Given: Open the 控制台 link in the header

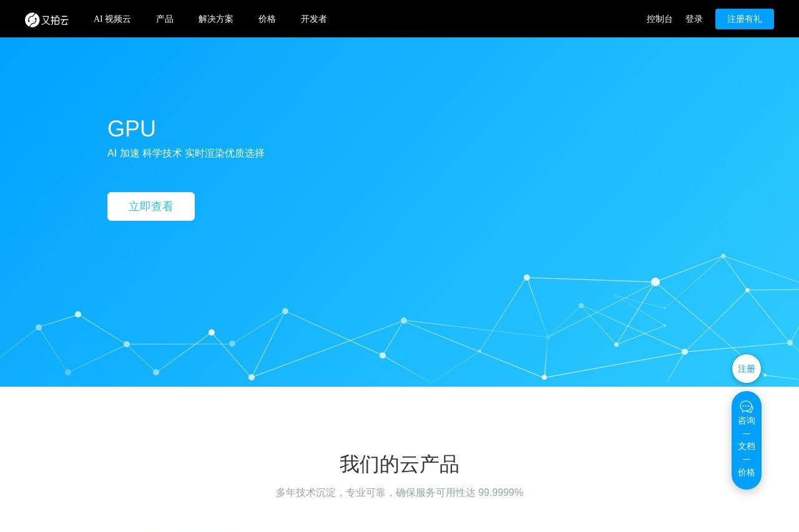Looking at the screenshot, I should pyautogui.click(x=660, y=19).
